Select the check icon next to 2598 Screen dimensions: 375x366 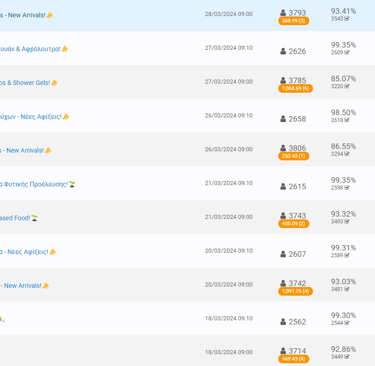tap(347, 188)
